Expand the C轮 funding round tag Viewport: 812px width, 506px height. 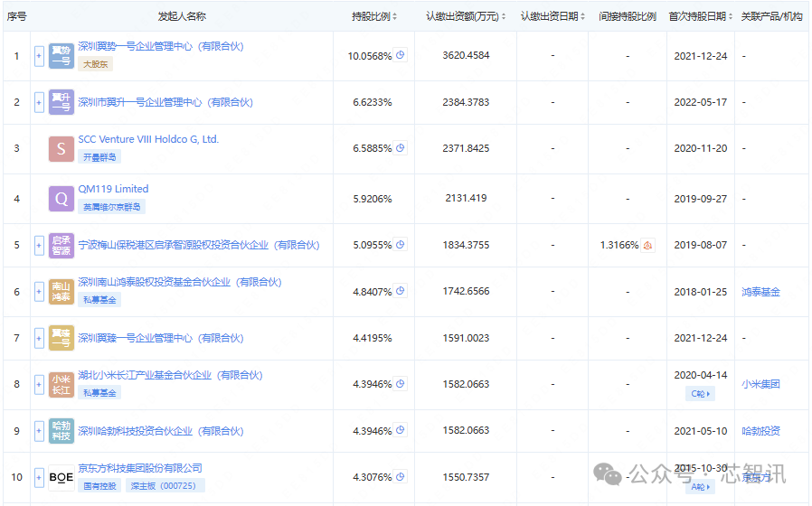(700, 394)
